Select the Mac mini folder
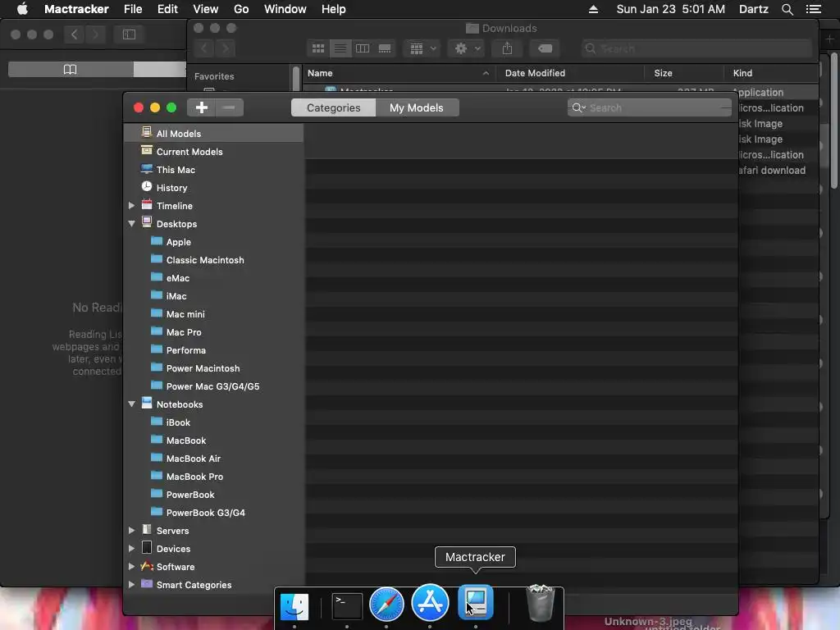The image size is (840, 630). pos(214,314)
